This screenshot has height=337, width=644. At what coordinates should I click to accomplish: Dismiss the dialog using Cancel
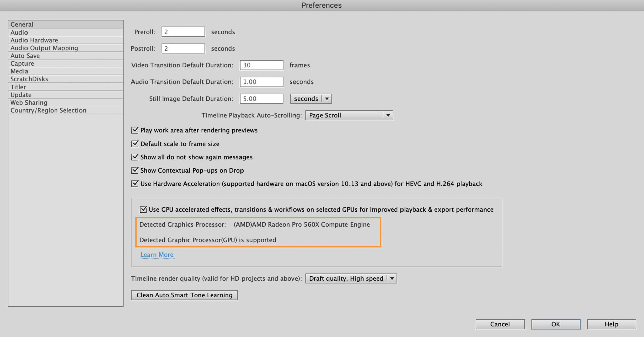tap(500, 324)
